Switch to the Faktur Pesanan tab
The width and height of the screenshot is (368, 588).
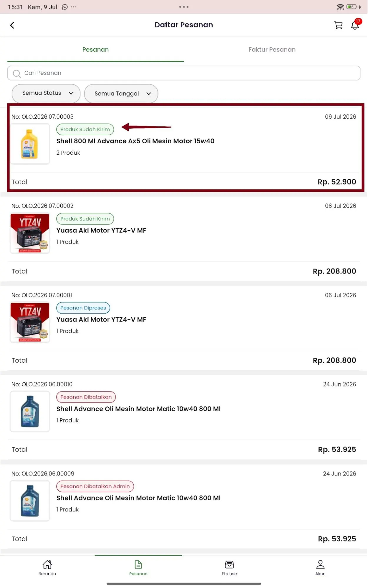(272, 50)
